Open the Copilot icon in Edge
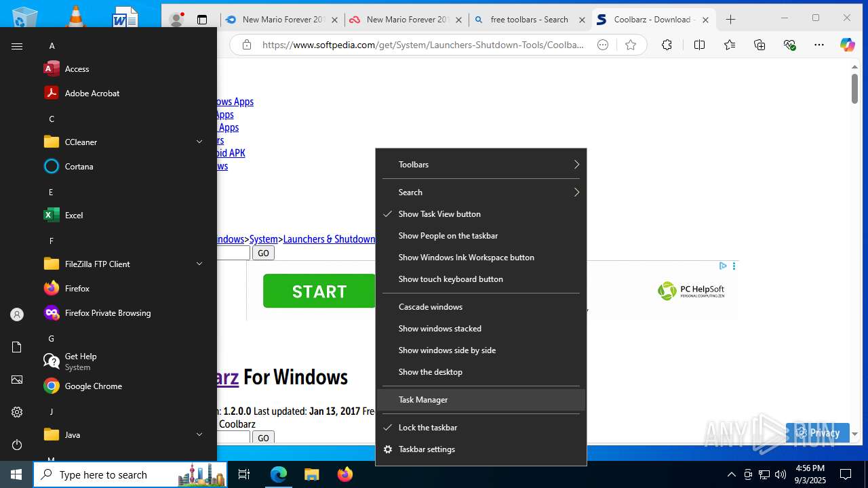The height and width of the screenshot is (488, 868). 848,45
